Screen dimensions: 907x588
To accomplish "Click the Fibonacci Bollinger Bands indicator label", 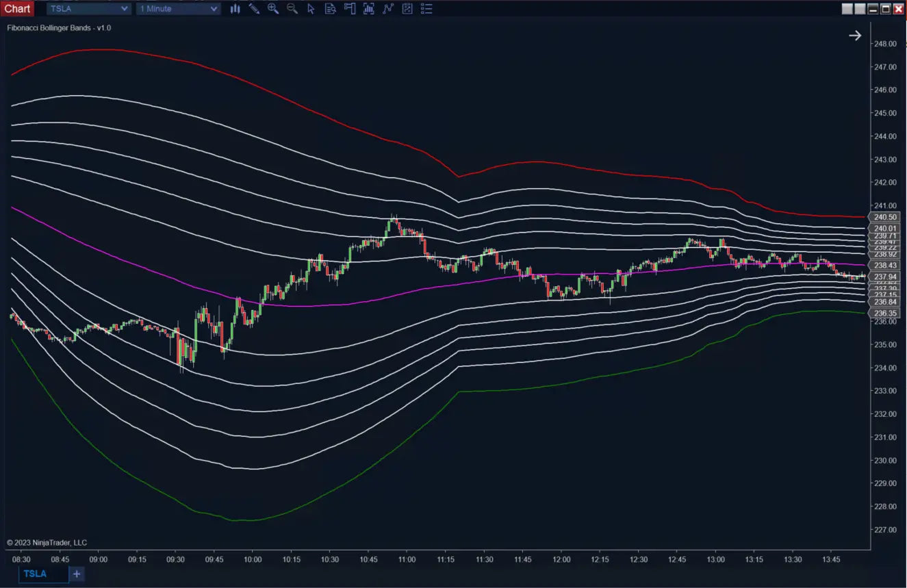I will 59,28.
